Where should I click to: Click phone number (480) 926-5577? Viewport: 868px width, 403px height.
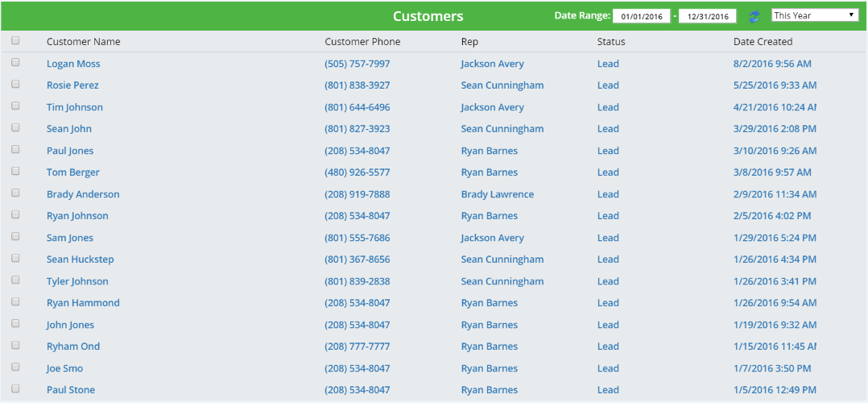(357, 172)
